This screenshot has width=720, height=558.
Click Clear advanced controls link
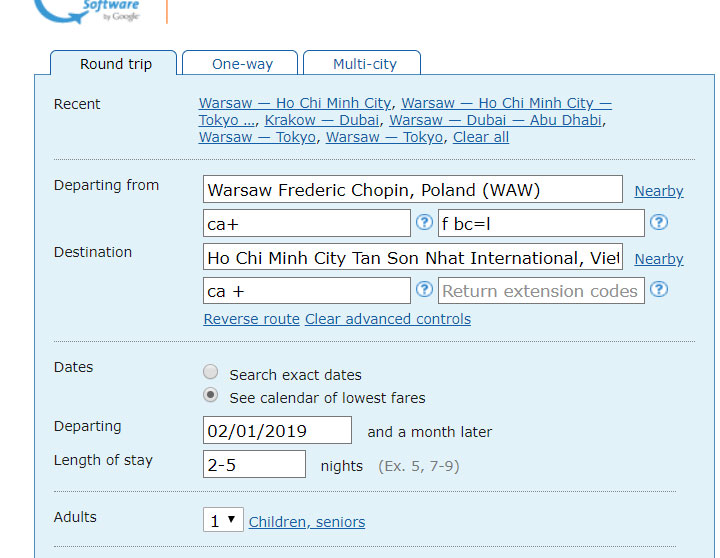pyautogui.click(x=388, y=319)
